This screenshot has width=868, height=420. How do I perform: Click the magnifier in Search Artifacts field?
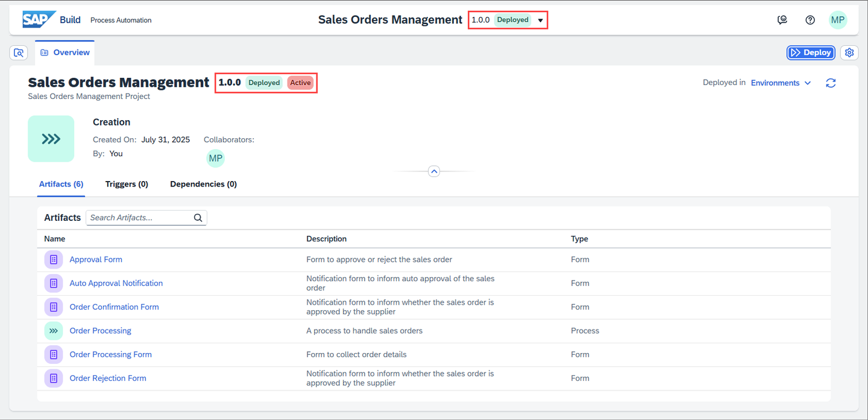(x=198, y=218)
